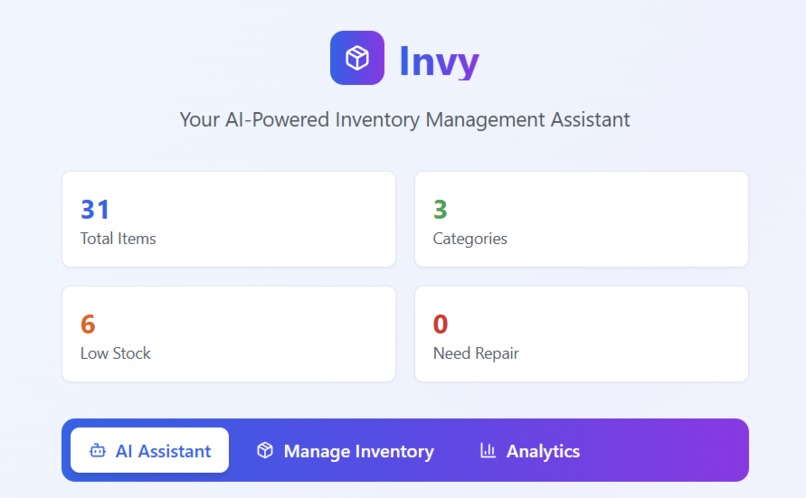Switch to the AI Assistant tab
The width and height of the screenshot is (806, 498).
150,450
